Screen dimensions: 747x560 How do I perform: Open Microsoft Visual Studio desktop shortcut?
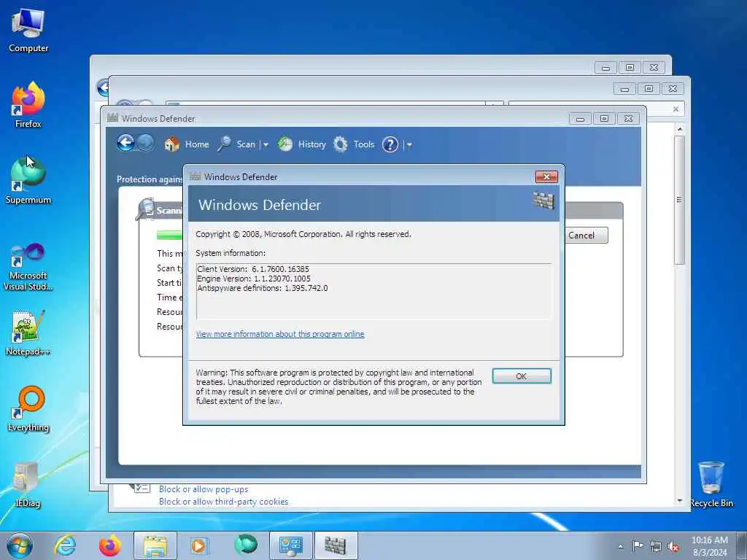click(x=28, y=267)
